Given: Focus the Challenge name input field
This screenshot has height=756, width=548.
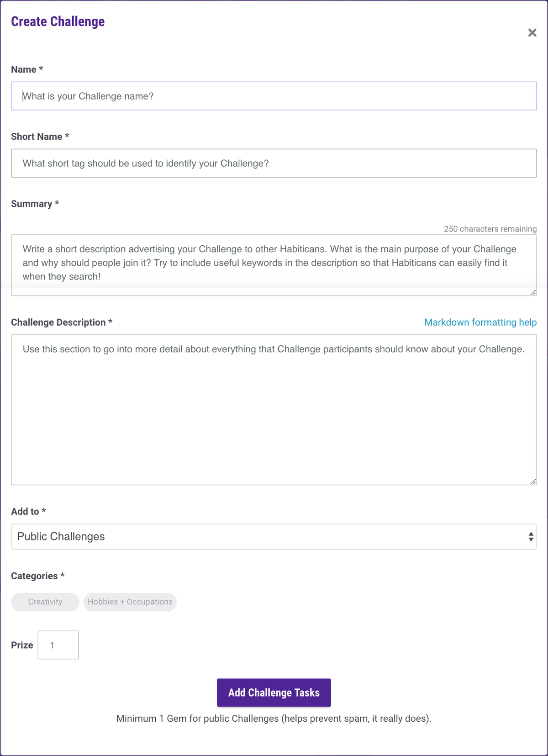Looking at the screenshot, I should tap(274, 96).
